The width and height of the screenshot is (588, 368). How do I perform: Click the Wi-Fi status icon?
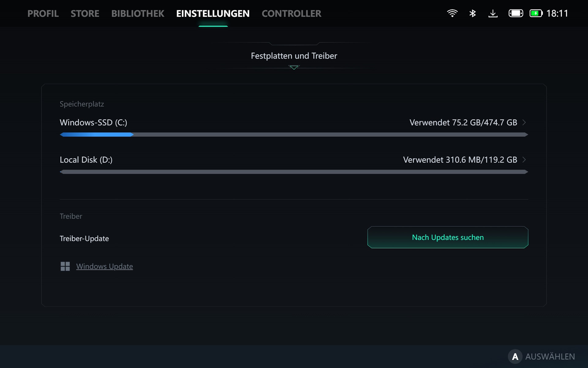pos(452,13)
